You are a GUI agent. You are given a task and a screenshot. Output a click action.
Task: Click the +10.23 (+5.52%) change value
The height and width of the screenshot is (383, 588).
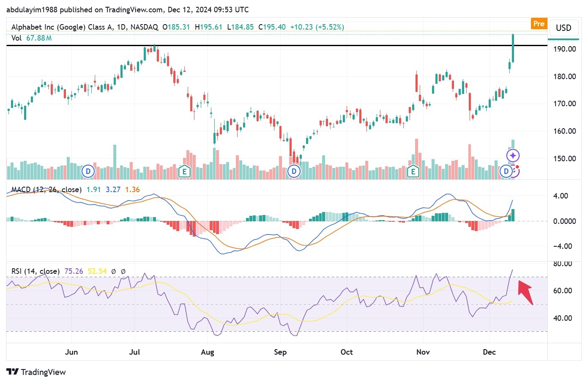coord(317,27)
